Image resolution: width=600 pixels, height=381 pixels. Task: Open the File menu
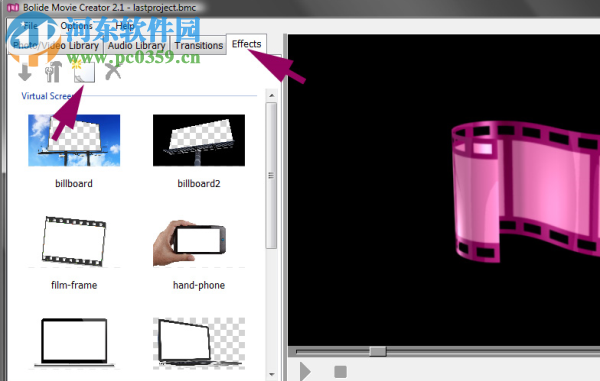tap(30, 26)
